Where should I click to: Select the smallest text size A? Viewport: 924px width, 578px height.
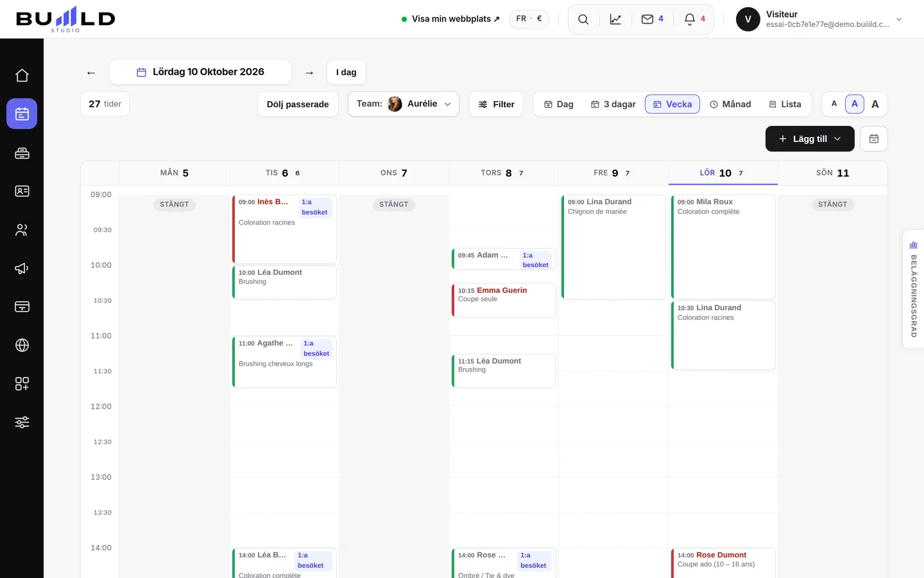pyautogui.click(x=834, y=104)
